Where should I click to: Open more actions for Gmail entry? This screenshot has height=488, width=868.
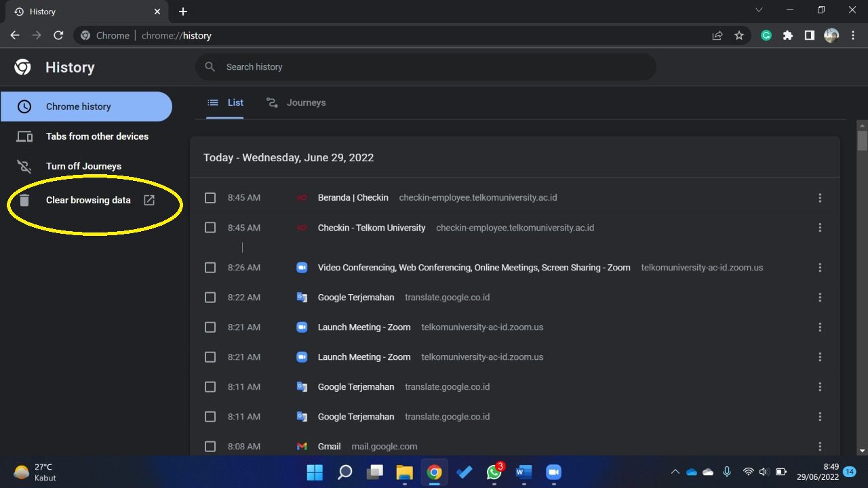[x=820, y=447]
